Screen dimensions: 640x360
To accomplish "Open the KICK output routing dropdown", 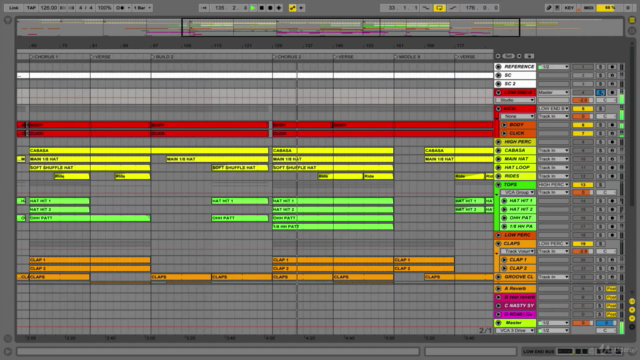I will (553, 109).
